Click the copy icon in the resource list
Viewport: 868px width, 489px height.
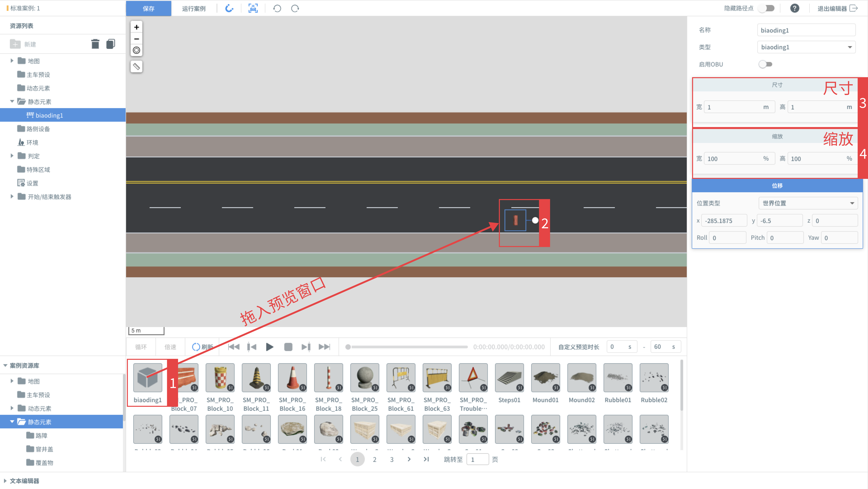[x=110, y=44]
